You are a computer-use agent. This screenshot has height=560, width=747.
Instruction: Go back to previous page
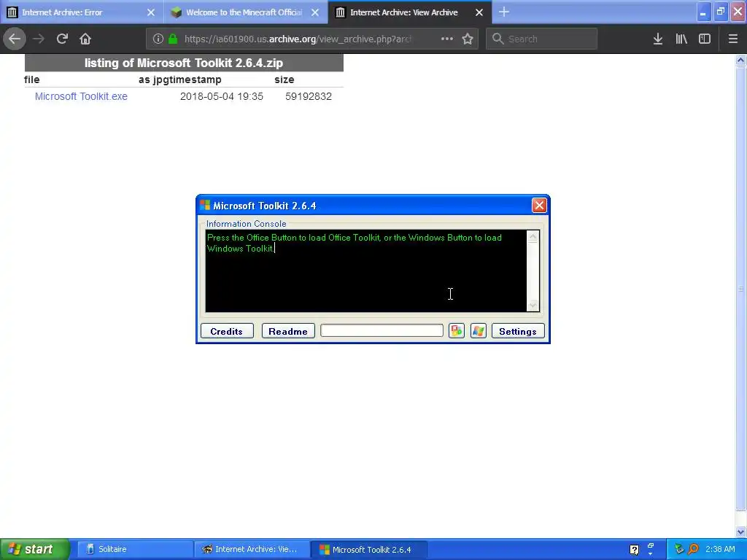[15, 39]
